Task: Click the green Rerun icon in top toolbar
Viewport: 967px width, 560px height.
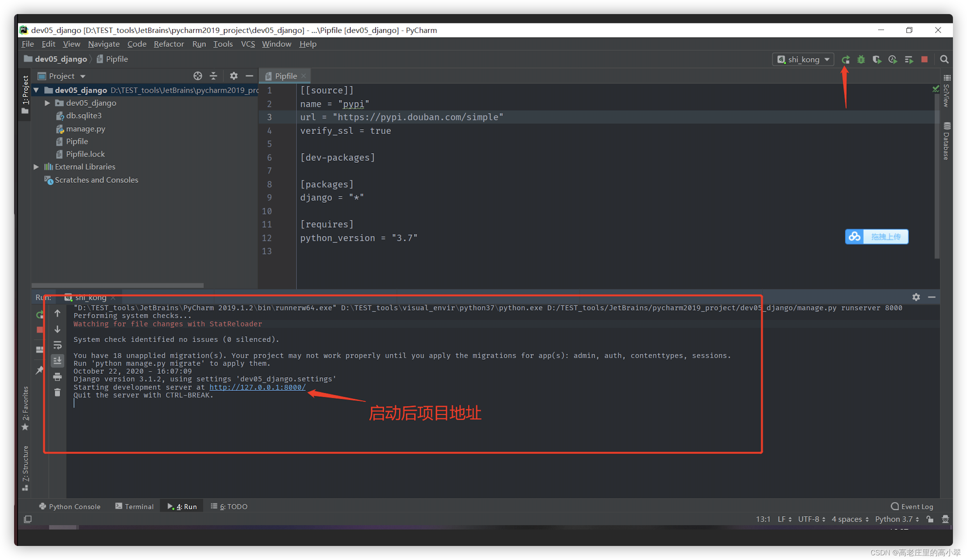Action: point(845,59)
